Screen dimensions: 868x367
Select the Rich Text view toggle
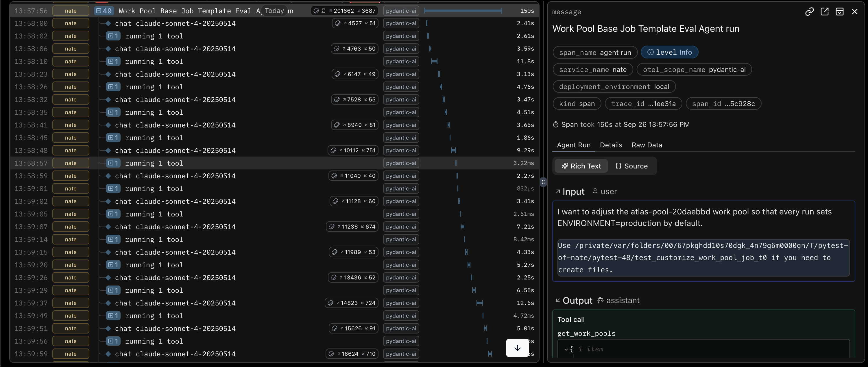pos(581,166)
